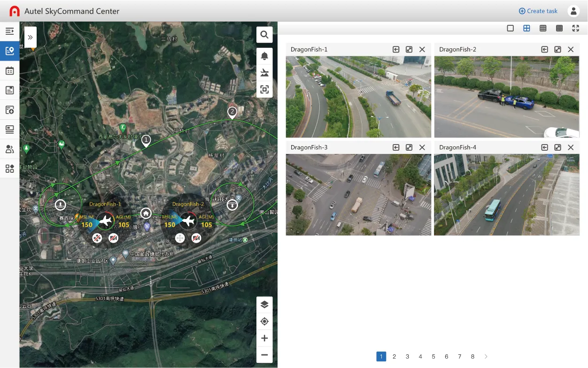Viewport: 588px width, 368px height.
Task: Recenter map with the locate icon
Action: [x=264, y=322]
